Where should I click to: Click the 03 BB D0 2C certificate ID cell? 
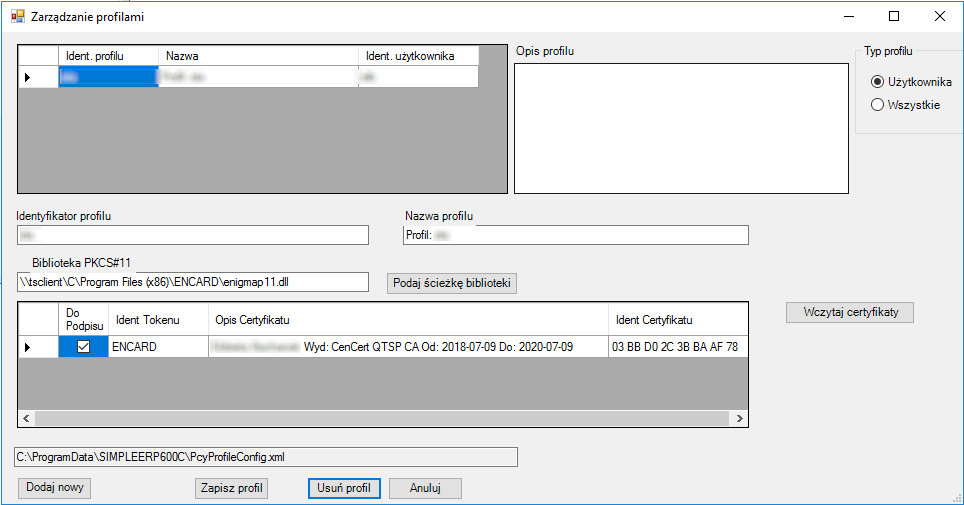tap(678, 347)
